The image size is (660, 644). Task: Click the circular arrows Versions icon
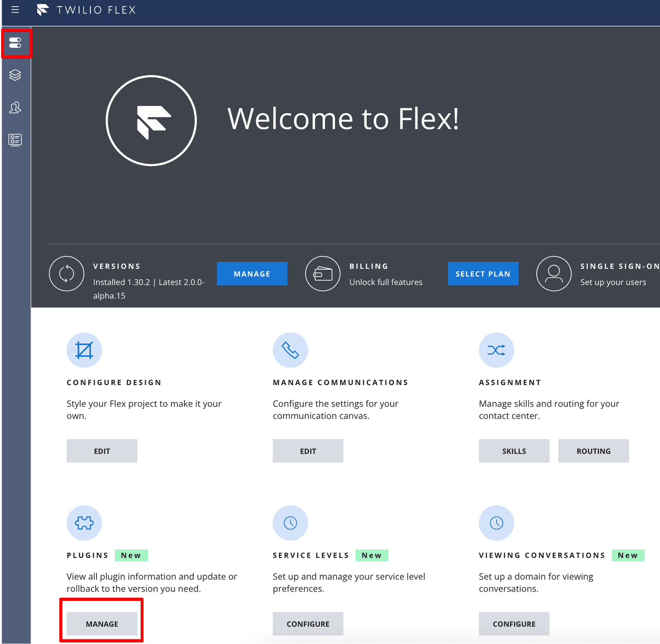(x=66, y=273)
